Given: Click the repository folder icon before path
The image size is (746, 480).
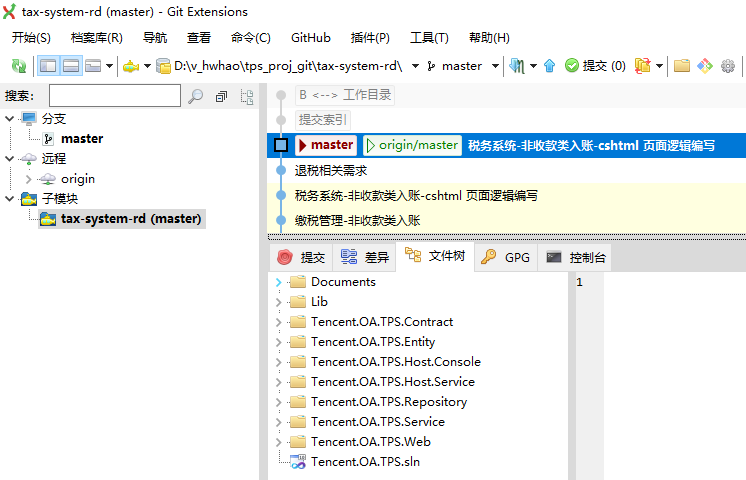Looking at the screenshot, I should click(x=163, y=66).
